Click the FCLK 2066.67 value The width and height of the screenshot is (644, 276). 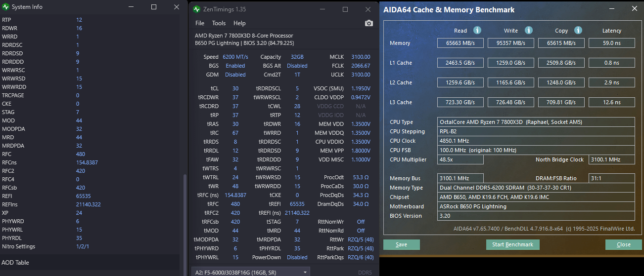(361, 66)
